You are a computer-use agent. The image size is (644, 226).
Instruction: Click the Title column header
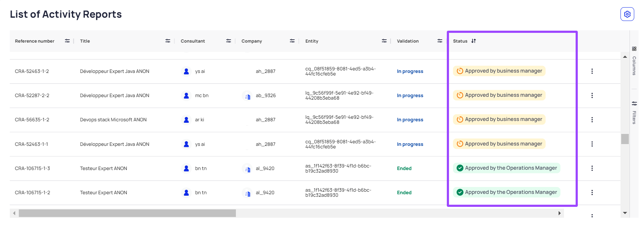coord(85,41)
